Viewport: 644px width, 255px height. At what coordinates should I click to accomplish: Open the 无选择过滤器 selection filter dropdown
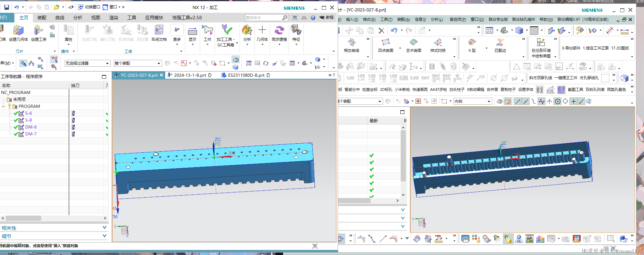tap(87, 63)
